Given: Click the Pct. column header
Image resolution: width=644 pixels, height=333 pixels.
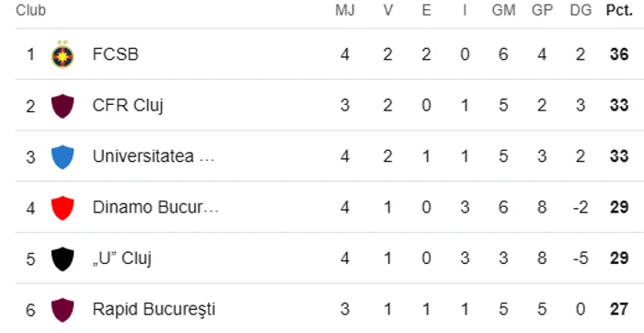Looking at the screenshot, I should tap(619, 11).
